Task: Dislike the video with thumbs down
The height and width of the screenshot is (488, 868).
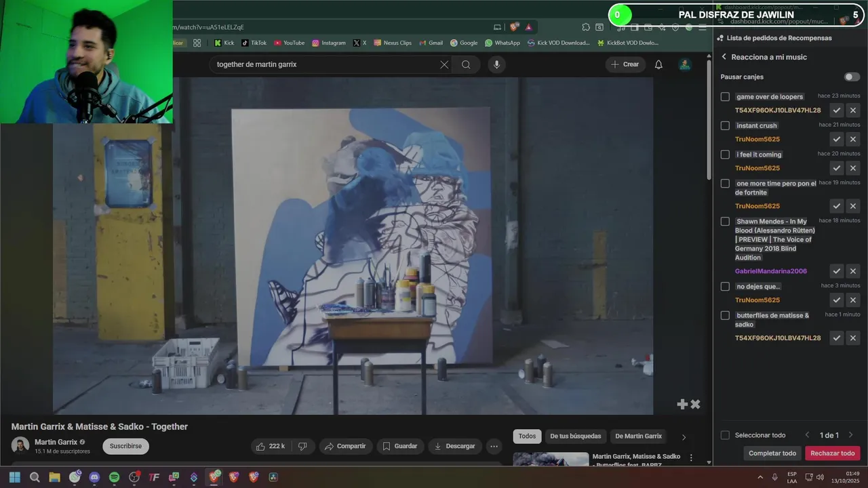Action: 302,446
